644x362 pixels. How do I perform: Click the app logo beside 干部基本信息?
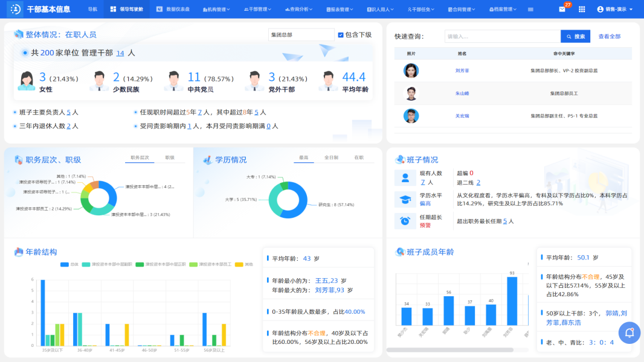(x=16, y=10)
